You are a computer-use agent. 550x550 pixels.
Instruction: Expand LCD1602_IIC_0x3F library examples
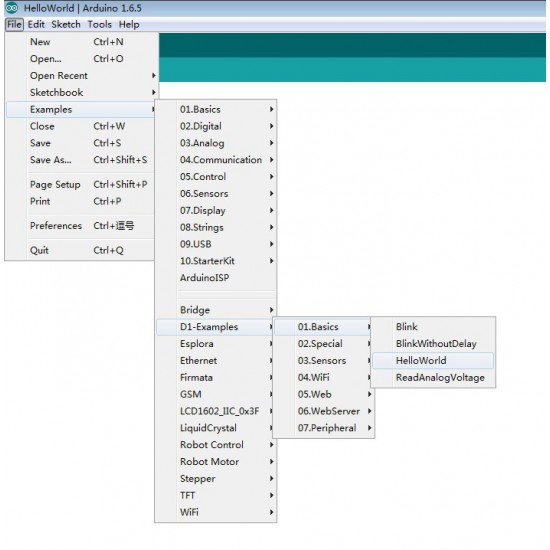point(216,411)
